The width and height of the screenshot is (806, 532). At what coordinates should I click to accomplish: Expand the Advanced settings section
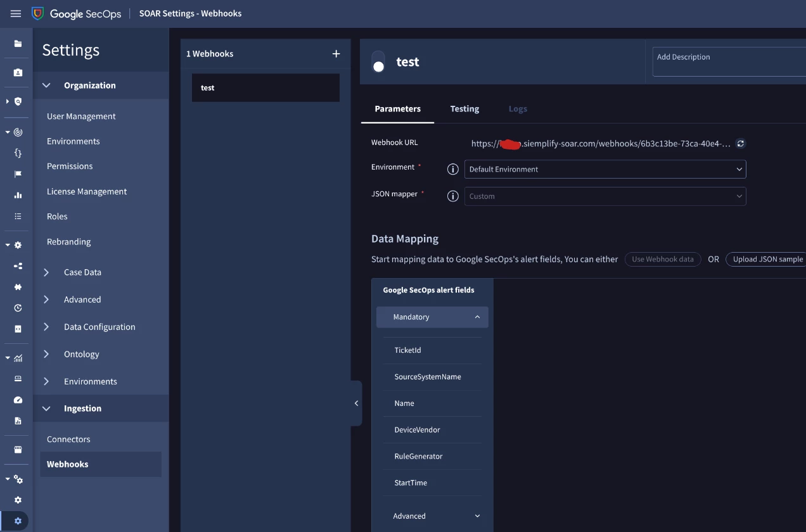46,300
